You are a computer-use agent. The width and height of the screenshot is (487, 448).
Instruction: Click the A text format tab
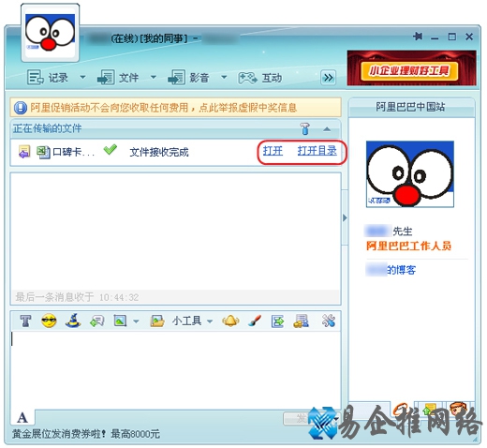(x=22, y=417)
